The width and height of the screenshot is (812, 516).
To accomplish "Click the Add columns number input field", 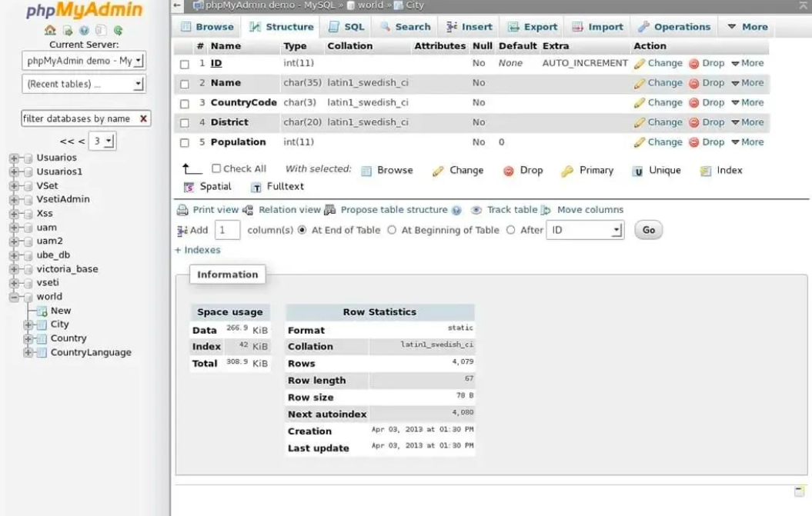I will [227, 230].
